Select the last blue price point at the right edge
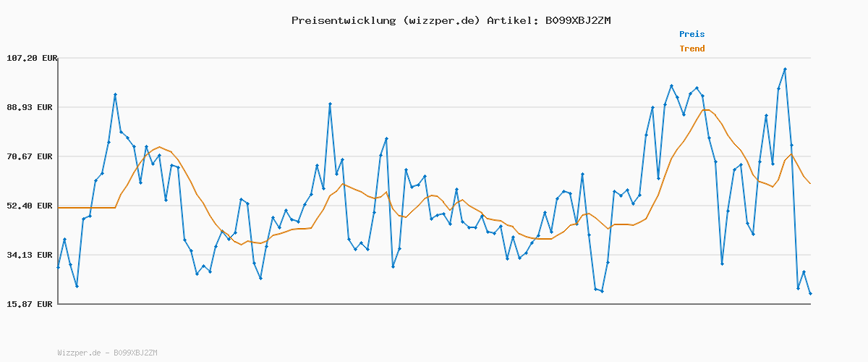 point(810,293)
